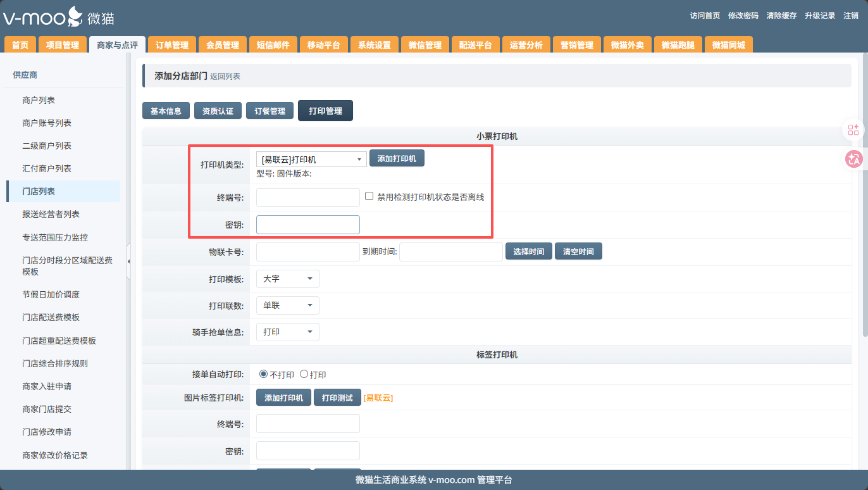Open the 打印联数 dropdown showing 单联
This screenshot has height=490, width=868.
(x=287, y=305)
